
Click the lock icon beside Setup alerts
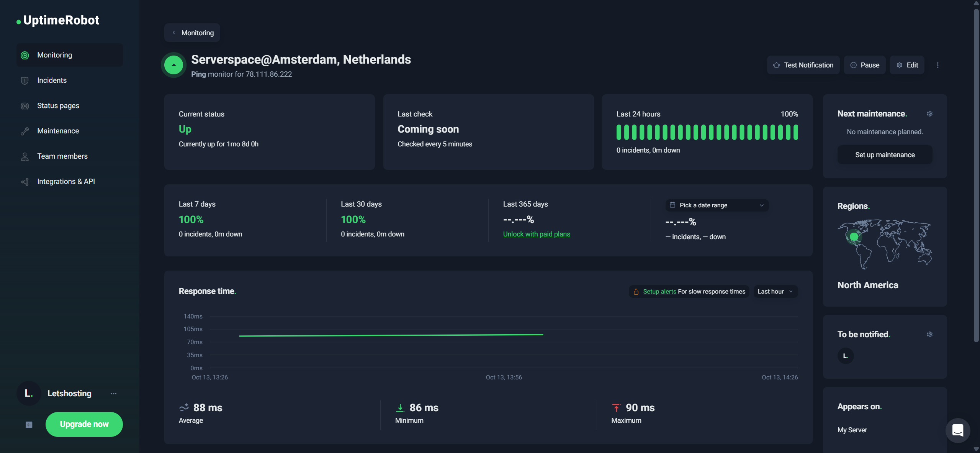coord(636,292)
